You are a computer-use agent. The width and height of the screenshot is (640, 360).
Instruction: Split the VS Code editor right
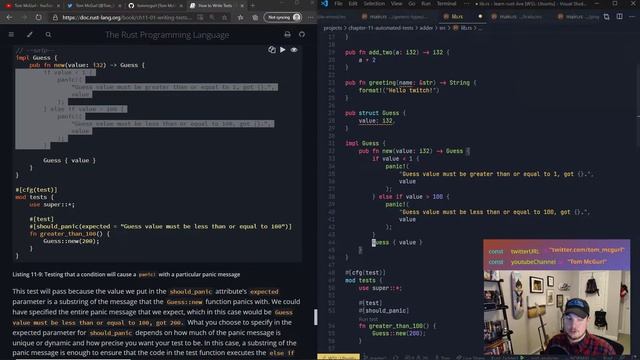point(620,17)
